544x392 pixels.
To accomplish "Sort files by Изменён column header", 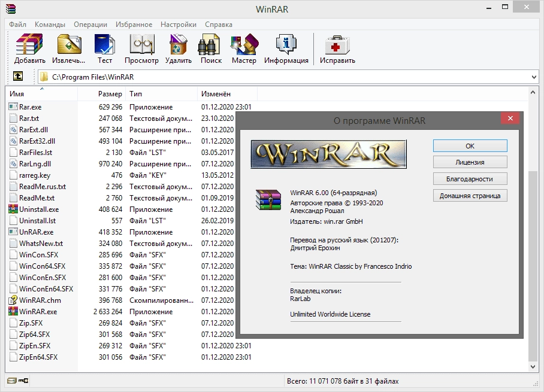I will (228, 94).
